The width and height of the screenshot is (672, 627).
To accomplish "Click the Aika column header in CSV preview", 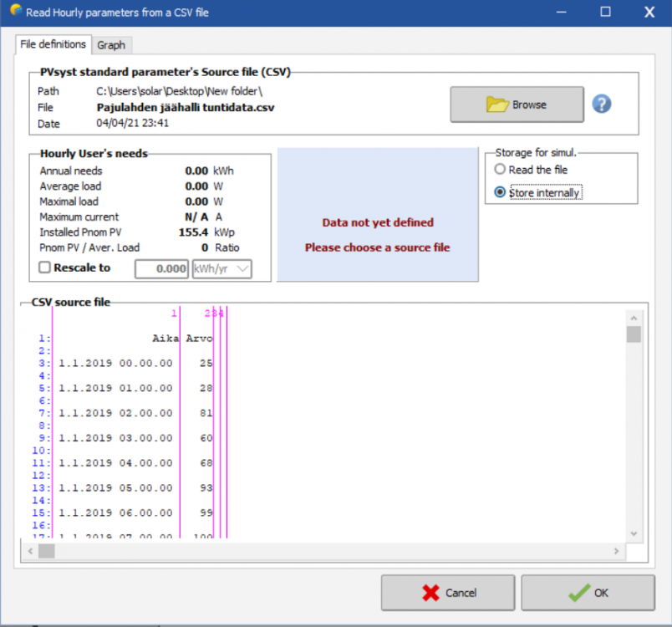I will click(165, 339).
